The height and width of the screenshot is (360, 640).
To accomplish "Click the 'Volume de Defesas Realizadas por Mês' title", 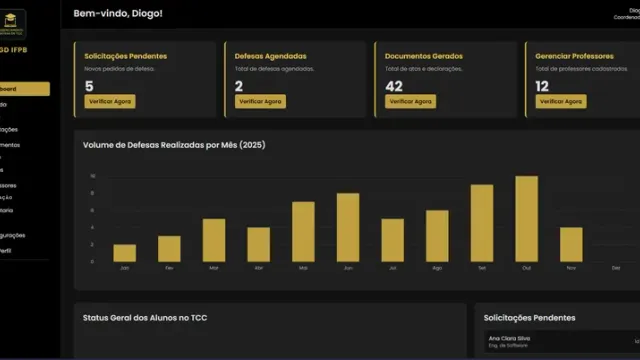I will click(x=174, y=145).
